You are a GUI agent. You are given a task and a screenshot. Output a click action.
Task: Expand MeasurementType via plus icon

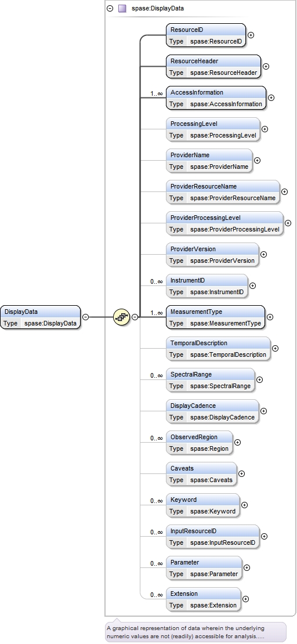(x=270, y=317)
